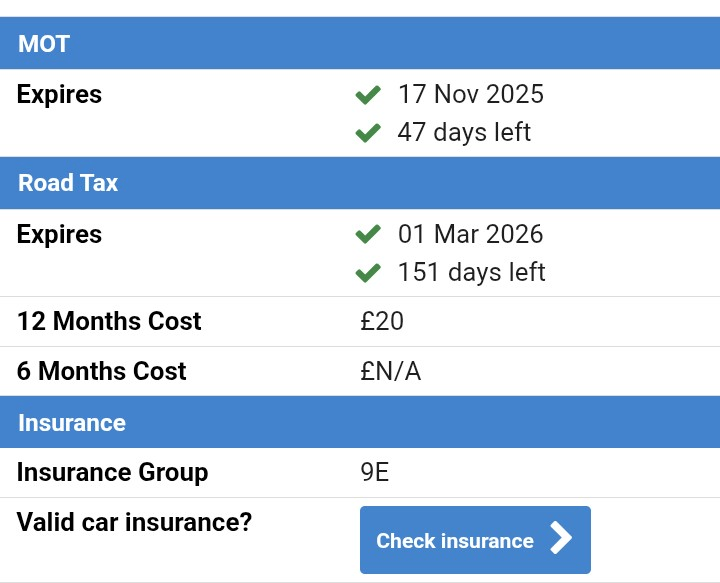
Task: Click the Insurance Group label
Action: [x=113, y=473]
